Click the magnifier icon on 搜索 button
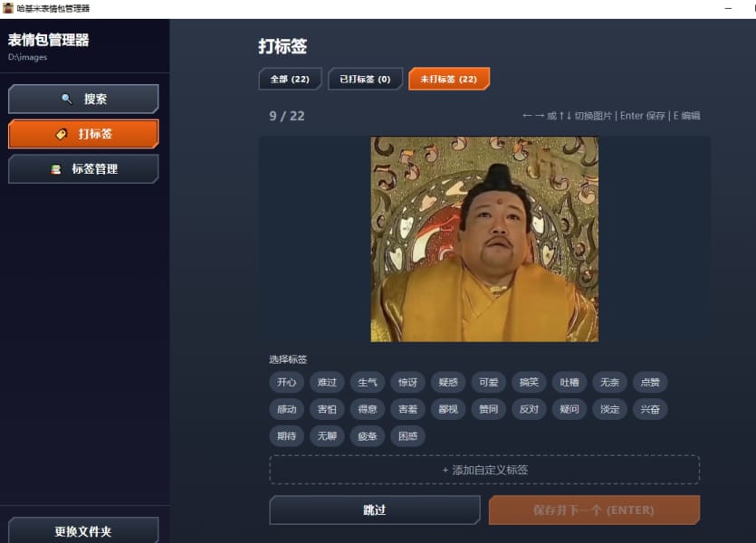Image resolution: width=756 pixels, height=543 pixels. click(66, 99)
